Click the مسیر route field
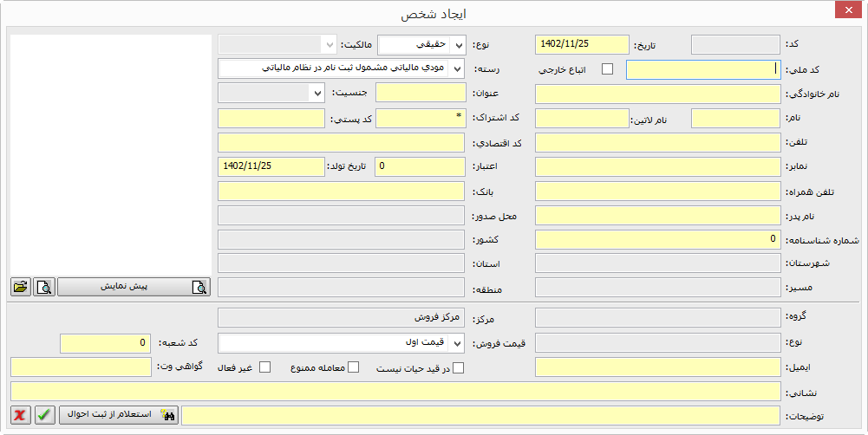The width and height of the screenshot is (868, 435). click(x=657, y=287)
